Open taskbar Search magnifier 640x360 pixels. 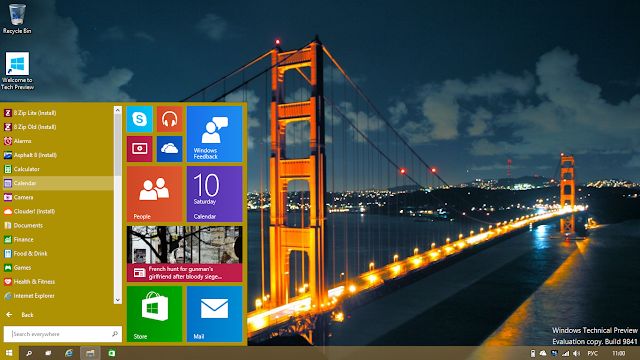(x=29, y=353)
